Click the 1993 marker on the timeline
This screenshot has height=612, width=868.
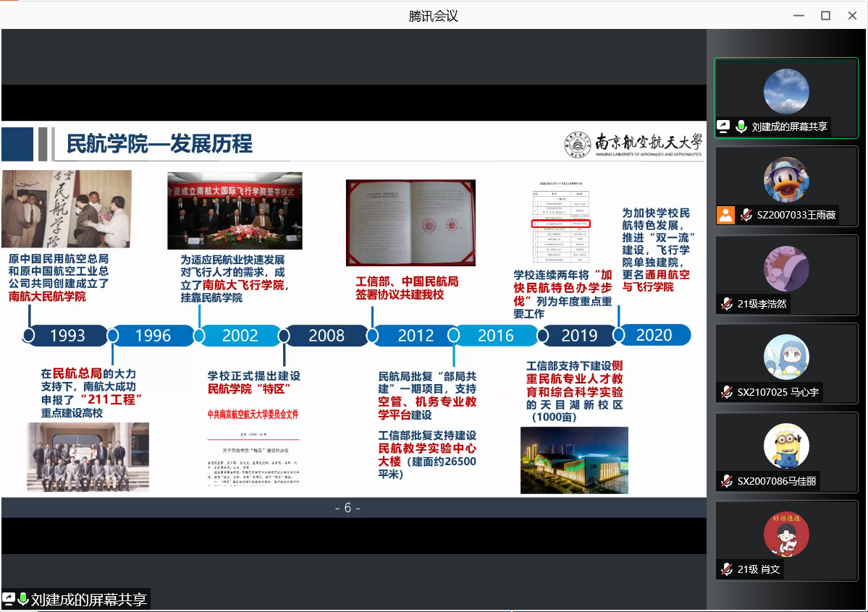[x=67, y=336]
